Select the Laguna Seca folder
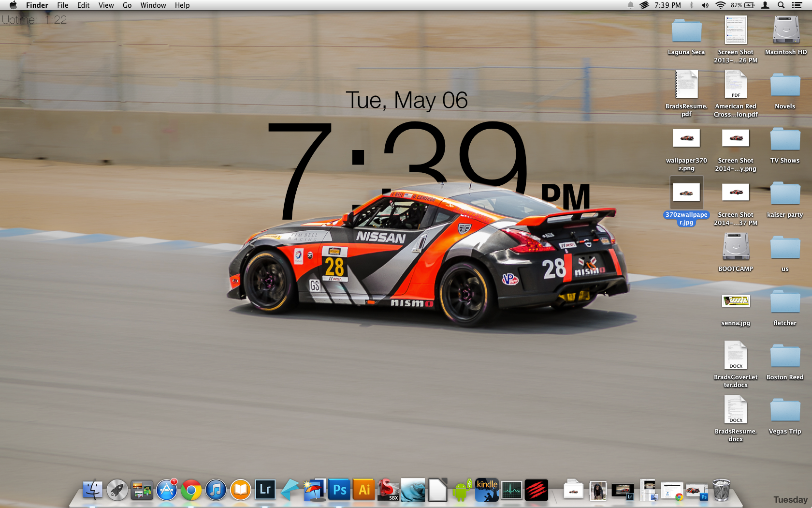This screenshot has width=812, height=508. 686,37
